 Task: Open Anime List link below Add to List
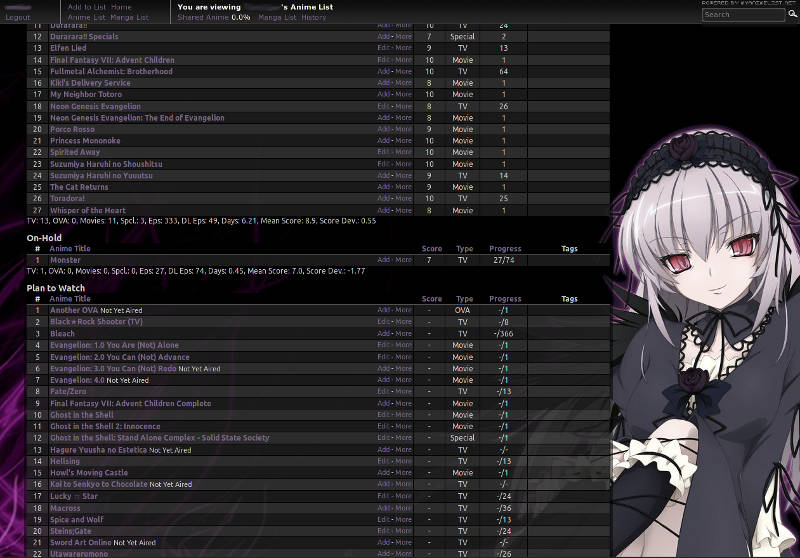[87, 17]
